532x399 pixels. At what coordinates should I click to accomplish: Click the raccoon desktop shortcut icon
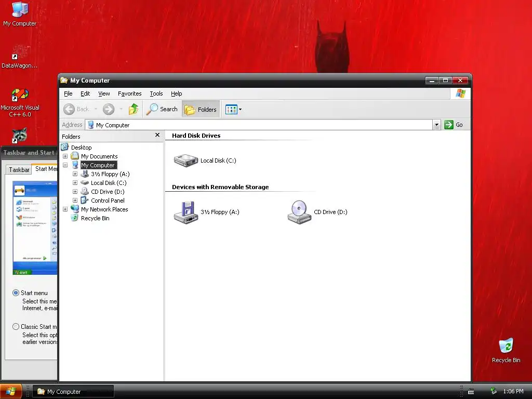(20, 136)
